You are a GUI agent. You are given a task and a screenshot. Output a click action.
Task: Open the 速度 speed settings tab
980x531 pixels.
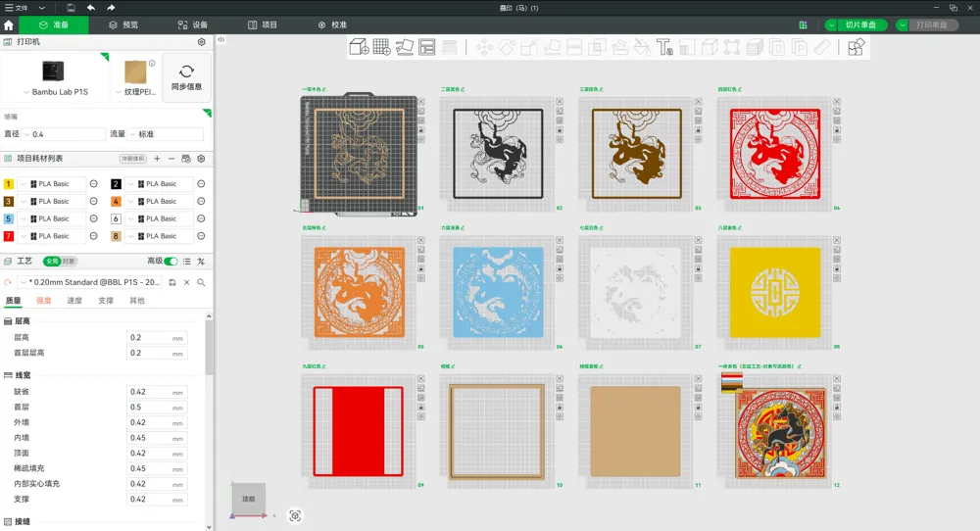[x=74, y=301]
